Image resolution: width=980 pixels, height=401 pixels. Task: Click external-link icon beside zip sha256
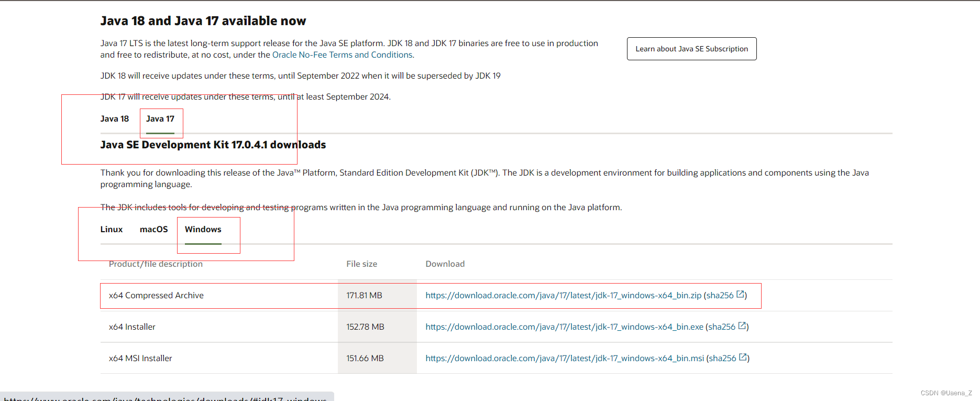click(x=741, y=295)
